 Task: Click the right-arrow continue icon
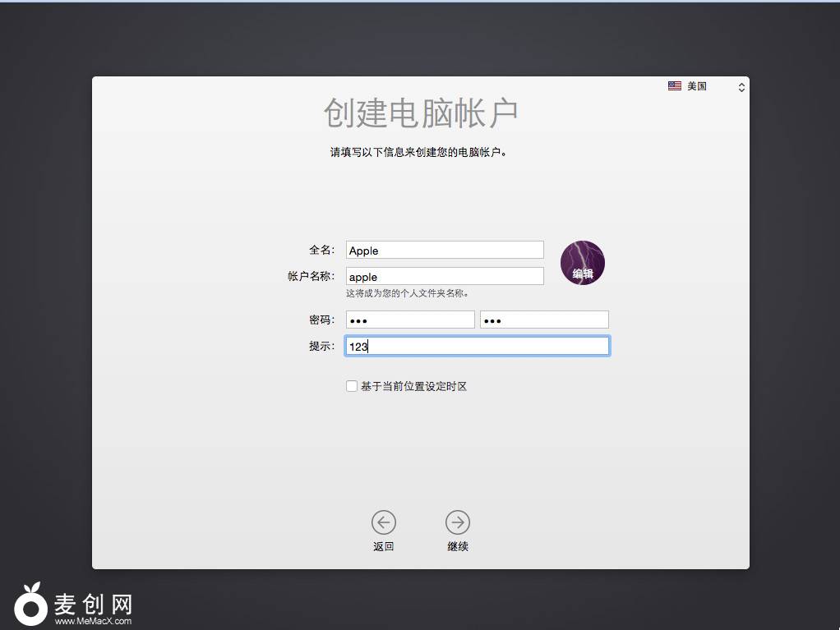458,522
